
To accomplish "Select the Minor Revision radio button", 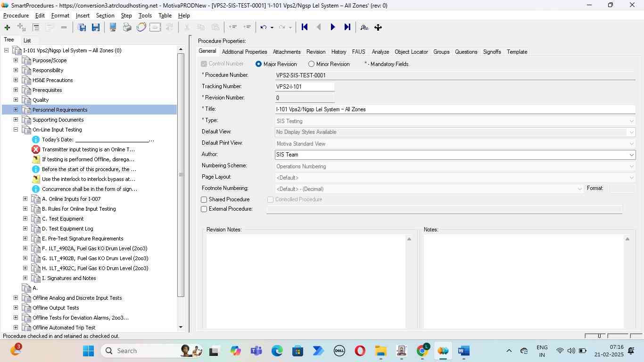I will click(311, 64).
